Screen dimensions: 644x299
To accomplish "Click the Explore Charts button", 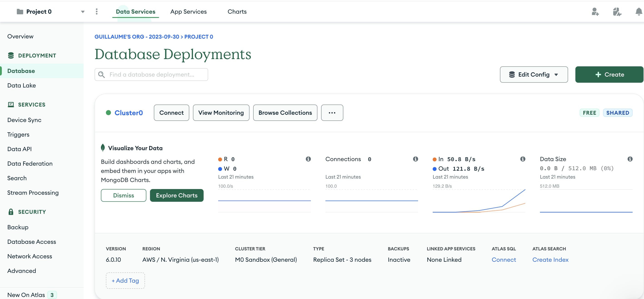I will point(177,195).
